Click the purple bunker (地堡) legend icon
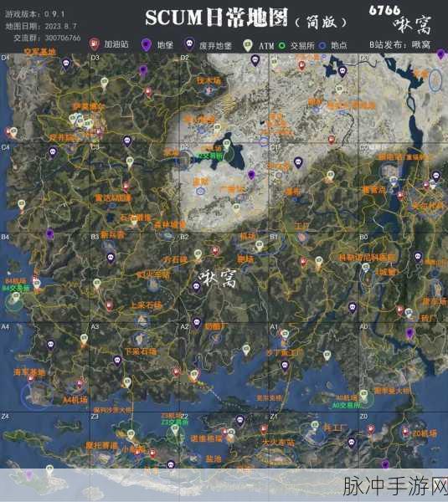The width and height of the screenshot is (448, 502). (x=147, y=45)
